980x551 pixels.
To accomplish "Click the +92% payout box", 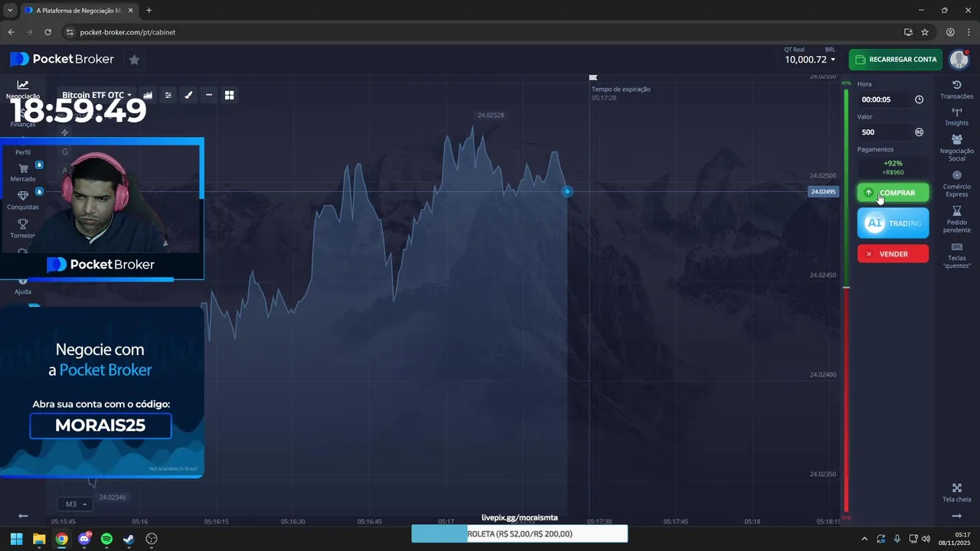I will (893, 168).
